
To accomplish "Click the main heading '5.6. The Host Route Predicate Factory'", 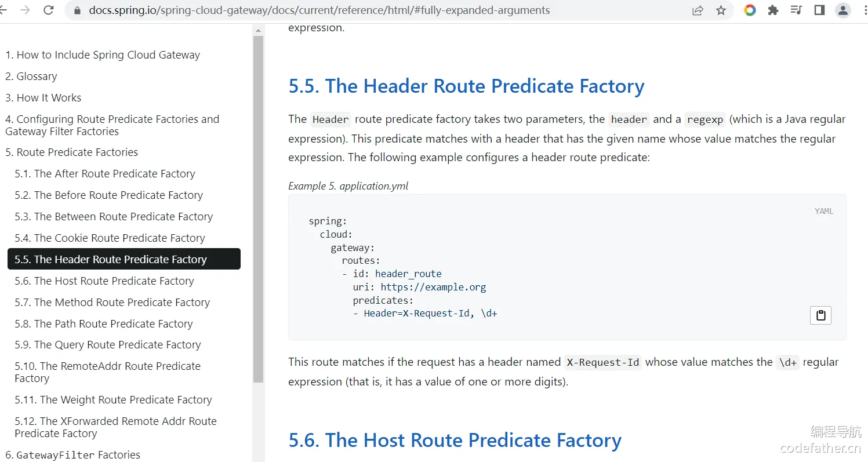I will tap(455, 441).
